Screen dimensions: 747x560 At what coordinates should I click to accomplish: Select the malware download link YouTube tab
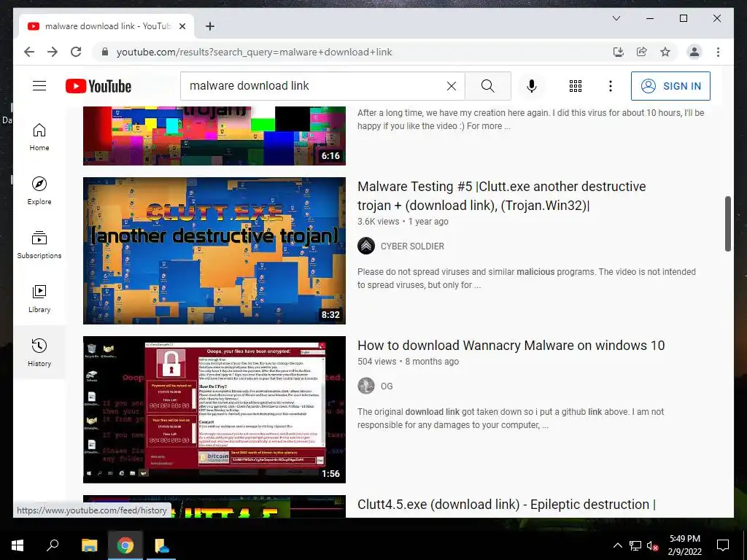pyautogui.click(x=107, y=26)
